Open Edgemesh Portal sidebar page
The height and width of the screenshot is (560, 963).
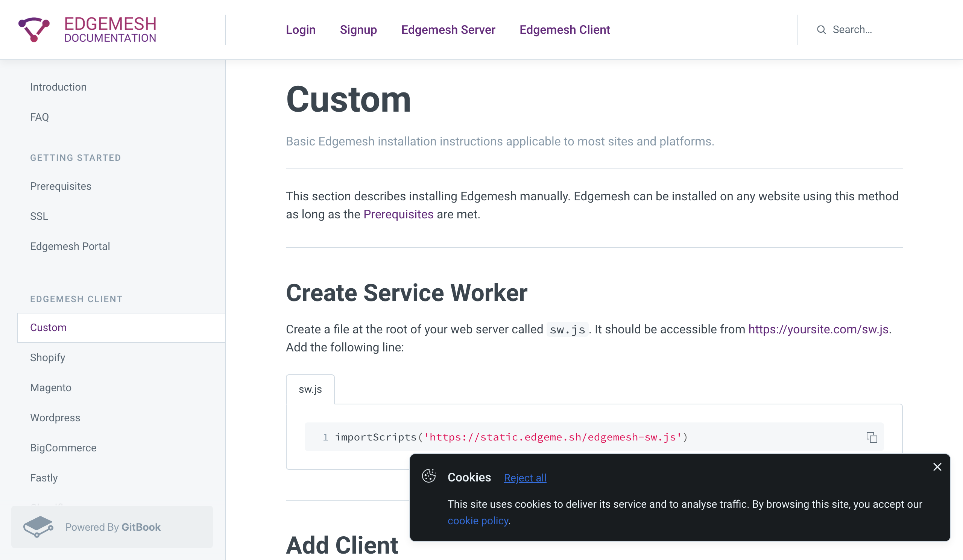click(70, 246)
